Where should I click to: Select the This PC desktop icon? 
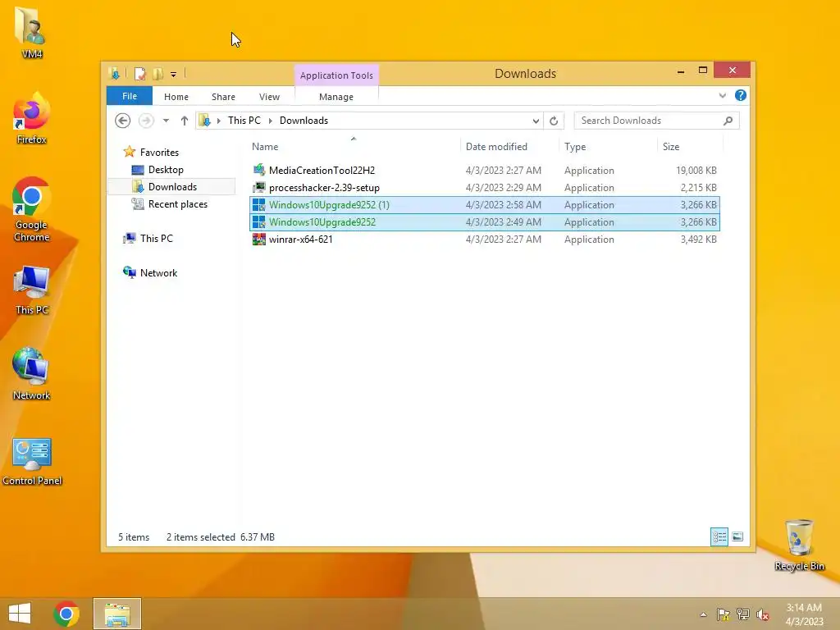click(x=31, y=290)
